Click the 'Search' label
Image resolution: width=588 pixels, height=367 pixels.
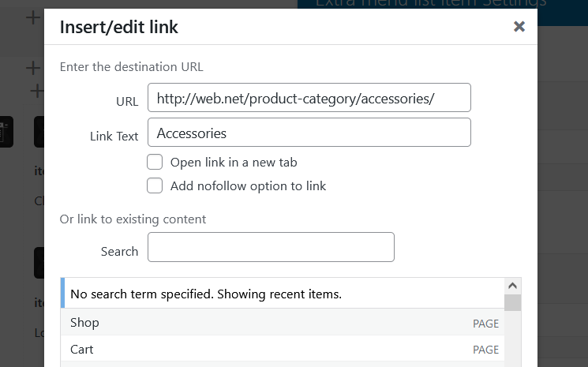pyautogui.click(x=119, y=251)
